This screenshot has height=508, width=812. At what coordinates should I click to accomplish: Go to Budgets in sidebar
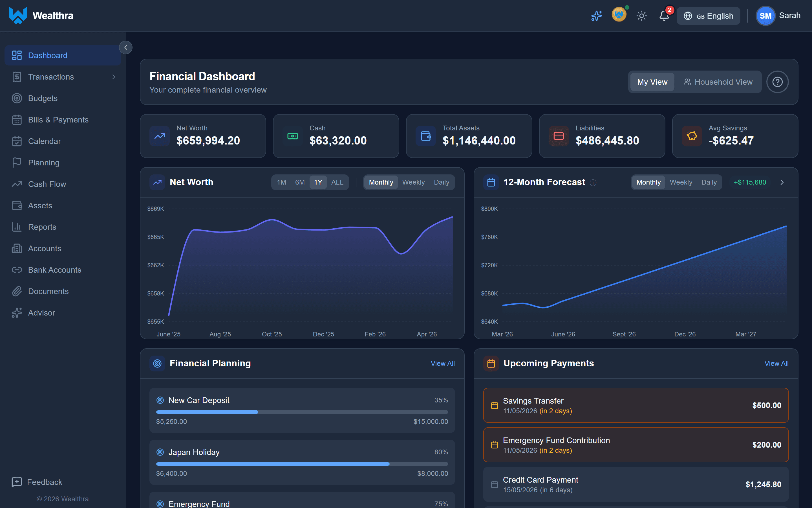(63, 98)
